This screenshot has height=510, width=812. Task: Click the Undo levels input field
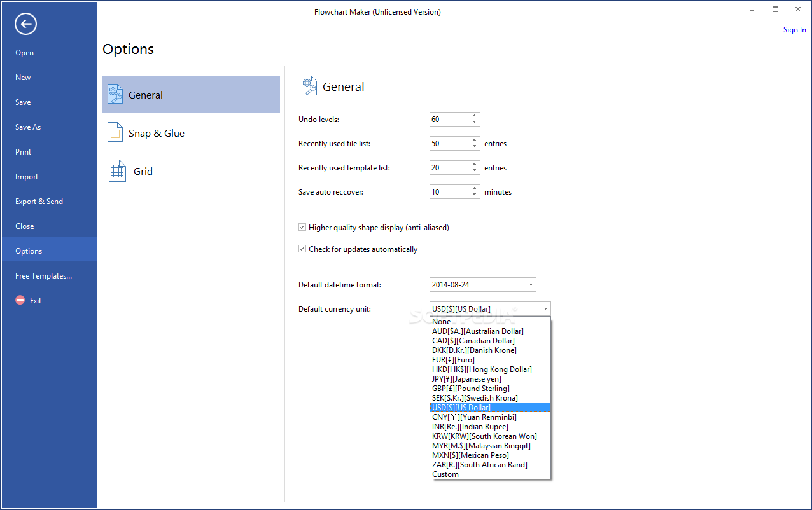click(x=450, y=119)
